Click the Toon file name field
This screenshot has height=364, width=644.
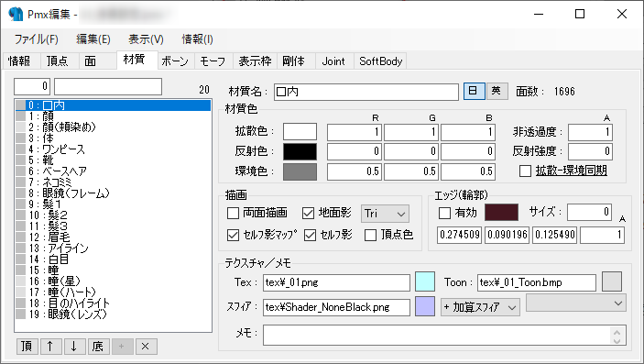click(x=537, y=282)
